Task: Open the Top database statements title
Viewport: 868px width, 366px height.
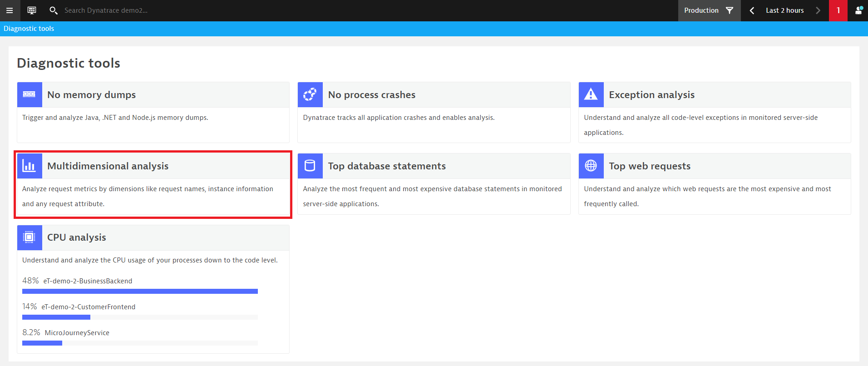Action: [x=387, y=166]
